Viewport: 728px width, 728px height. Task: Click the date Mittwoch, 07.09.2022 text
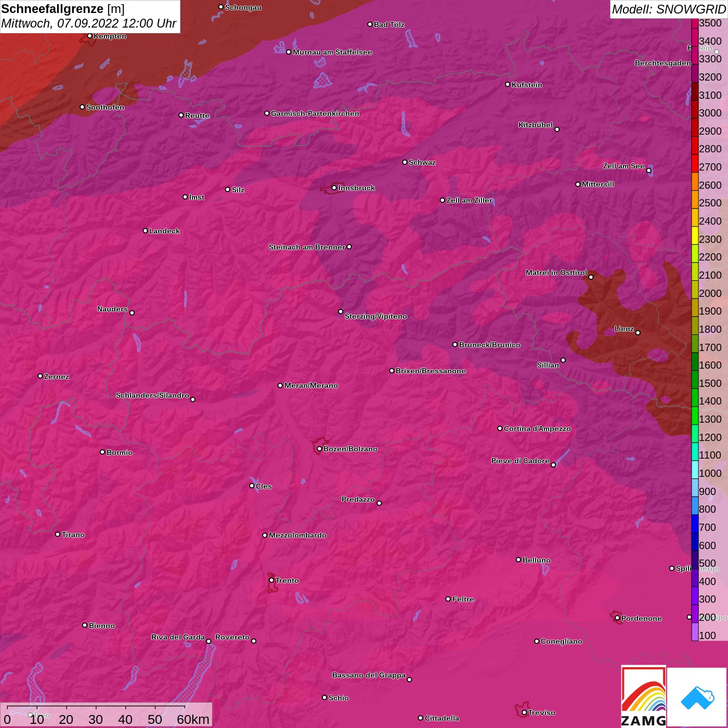88,23
